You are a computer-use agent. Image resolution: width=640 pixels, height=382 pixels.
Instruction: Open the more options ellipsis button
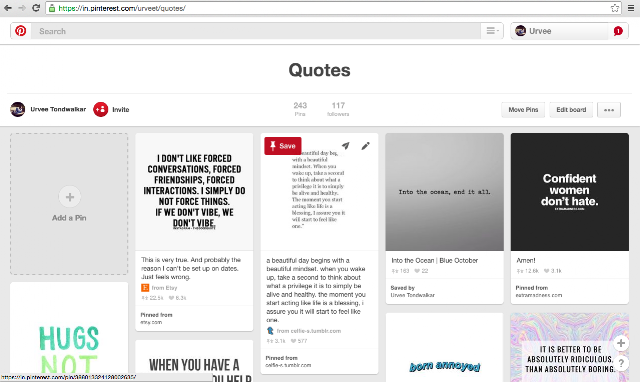[x=609, y=110]
